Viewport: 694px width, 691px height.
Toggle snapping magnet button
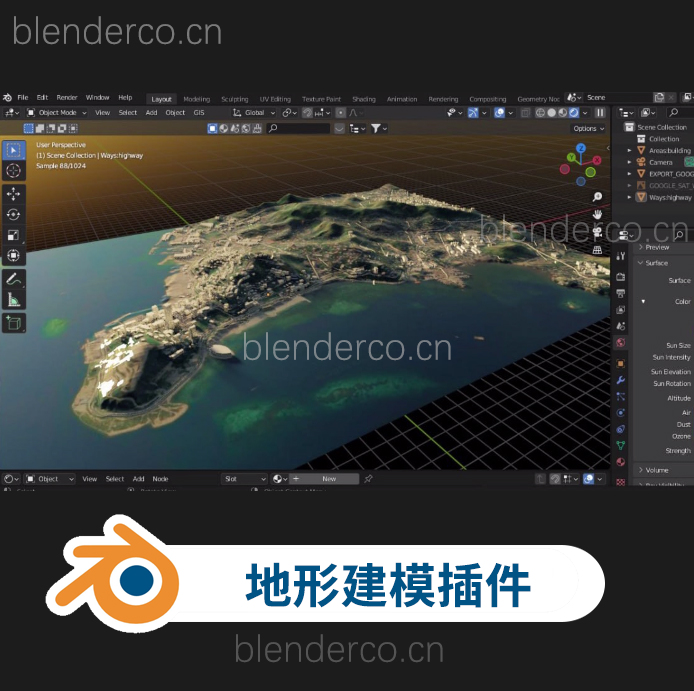coord(308,113)
